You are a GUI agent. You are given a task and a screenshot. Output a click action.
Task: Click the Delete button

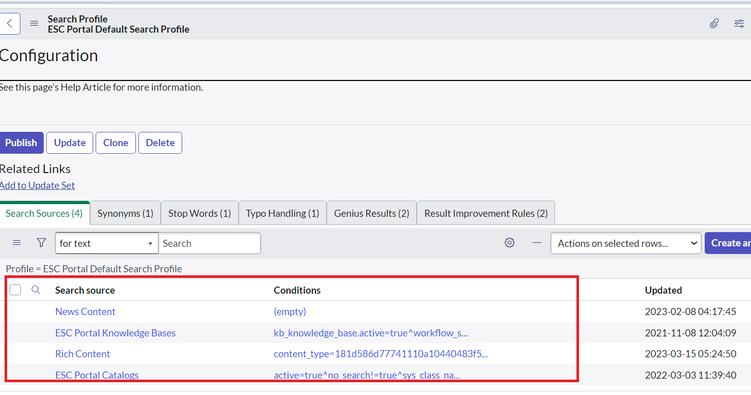pyautogui.click(x=160, y=143)
